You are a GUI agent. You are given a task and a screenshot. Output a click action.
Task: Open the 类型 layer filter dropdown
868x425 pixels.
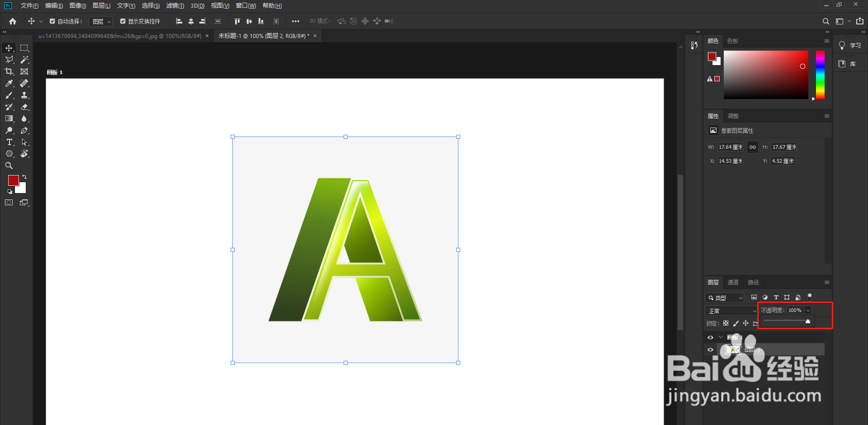tap(725, 297)
